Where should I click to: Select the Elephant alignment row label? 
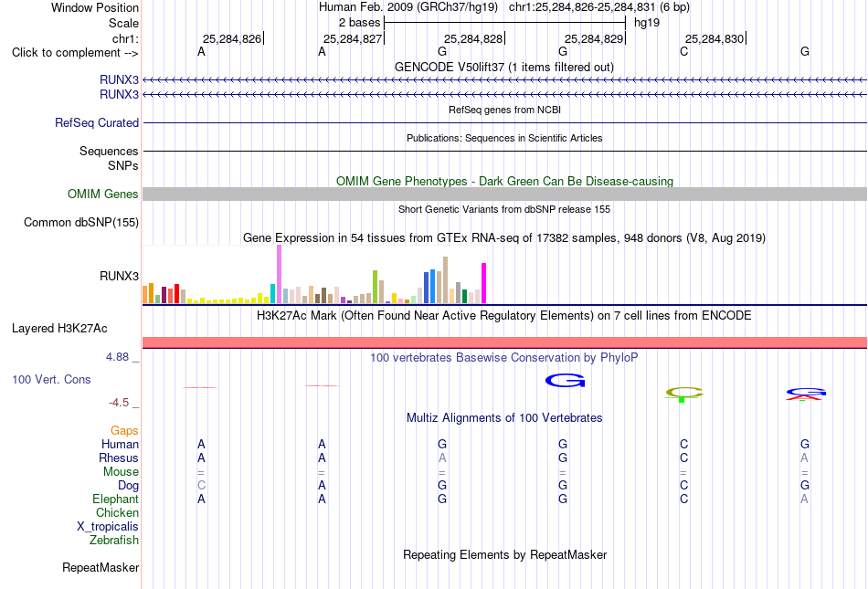pyautogui.click(x=116, y=499)
